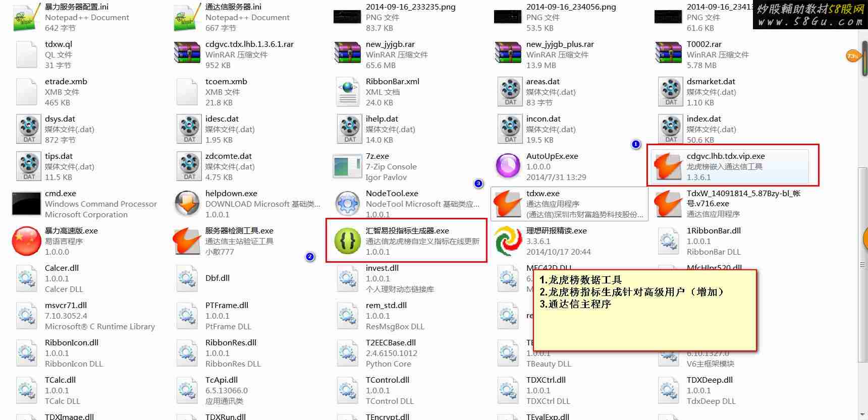Select the helpdown.exe download icon
868x420 pixels.
[187, 204]
